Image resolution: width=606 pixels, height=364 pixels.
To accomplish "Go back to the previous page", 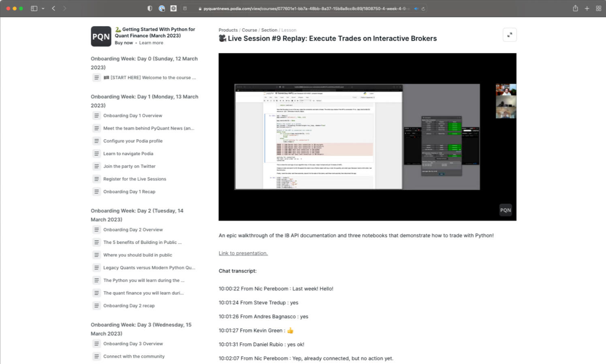I will click(x=53, y=9).
